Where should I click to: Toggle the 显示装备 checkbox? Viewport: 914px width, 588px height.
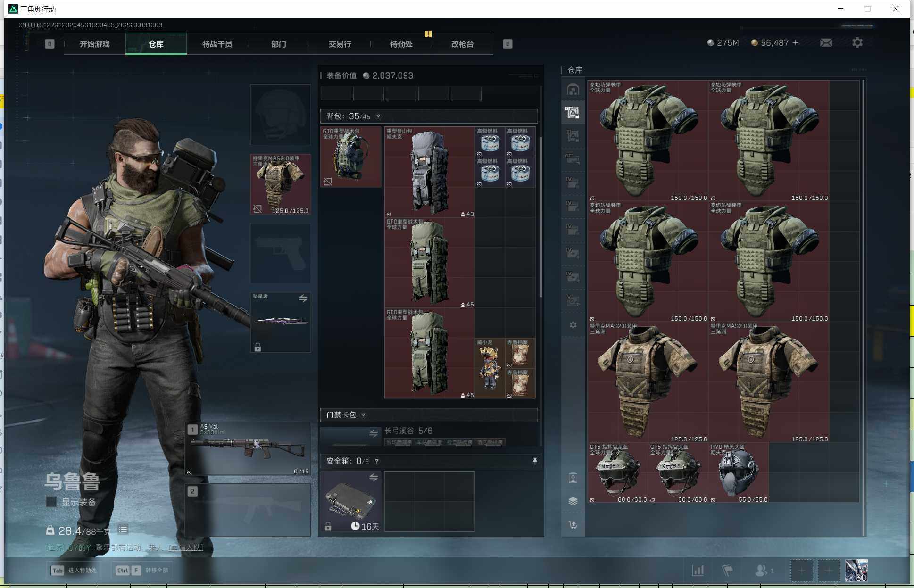[51, 502]
